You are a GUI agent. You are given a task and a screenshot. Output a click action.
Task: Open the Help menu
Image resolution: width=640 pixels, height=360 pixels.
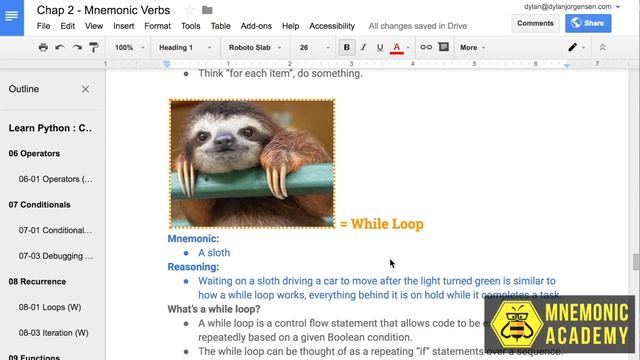click(x=290, y=26)
